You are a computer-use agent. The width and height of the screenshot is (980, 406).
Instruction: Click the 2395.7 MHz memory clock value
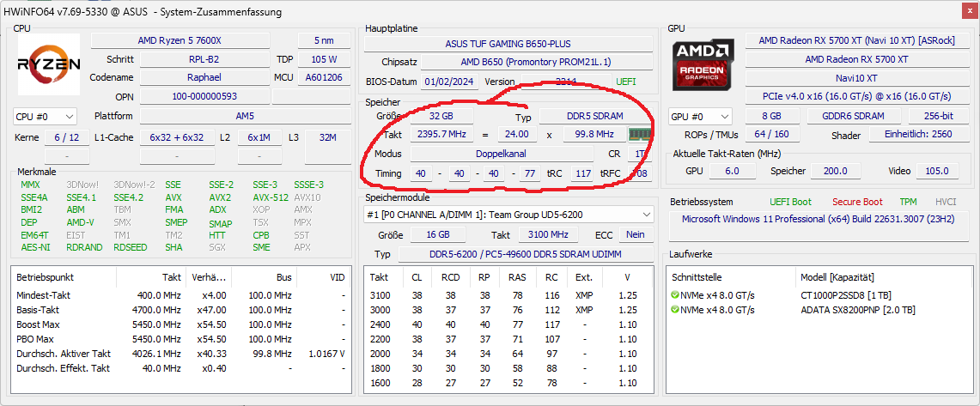point(441,134)
